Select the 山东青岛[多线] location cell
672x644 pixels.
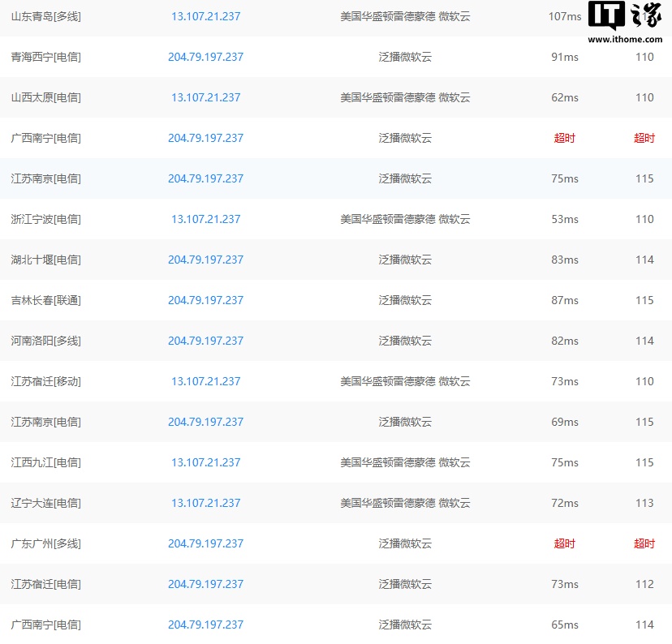[x=46, y=16]
